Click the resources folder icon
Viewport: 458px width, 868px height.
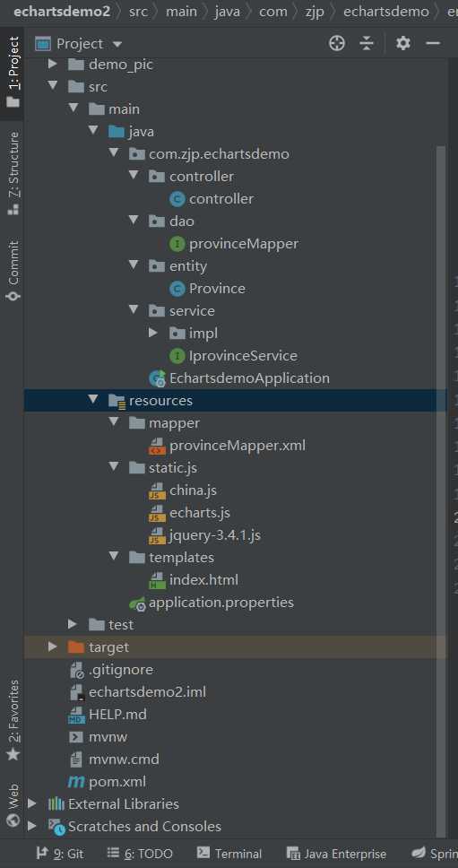point(117,400)
